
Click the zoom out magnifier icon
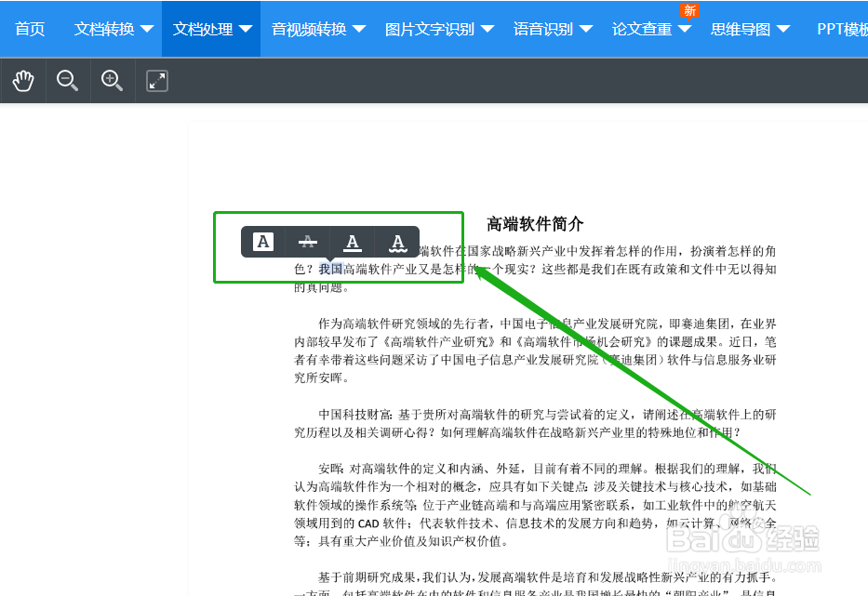tap(67, 80)
